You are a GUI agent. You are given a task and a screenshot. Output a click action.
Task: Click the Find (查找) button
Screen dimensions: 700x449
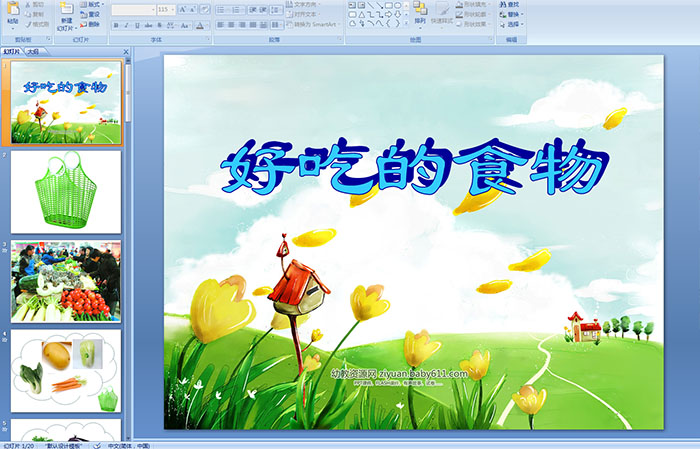509,4
